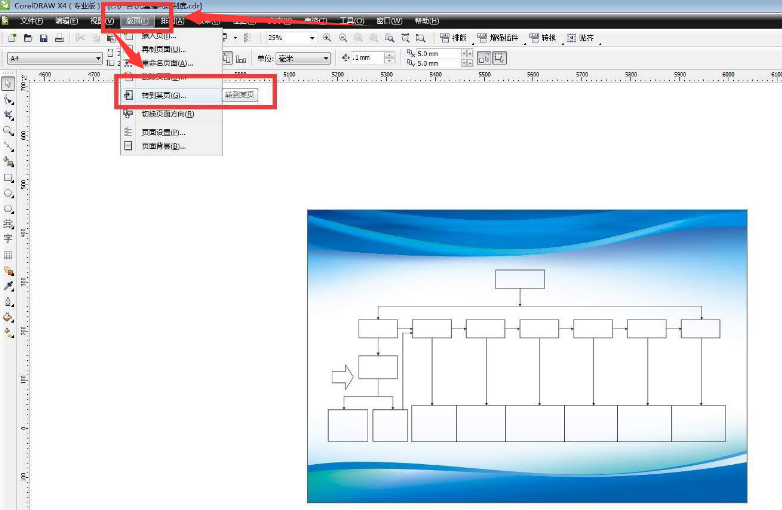
Task: Click the Cut scissors icon
Action: 80,38
